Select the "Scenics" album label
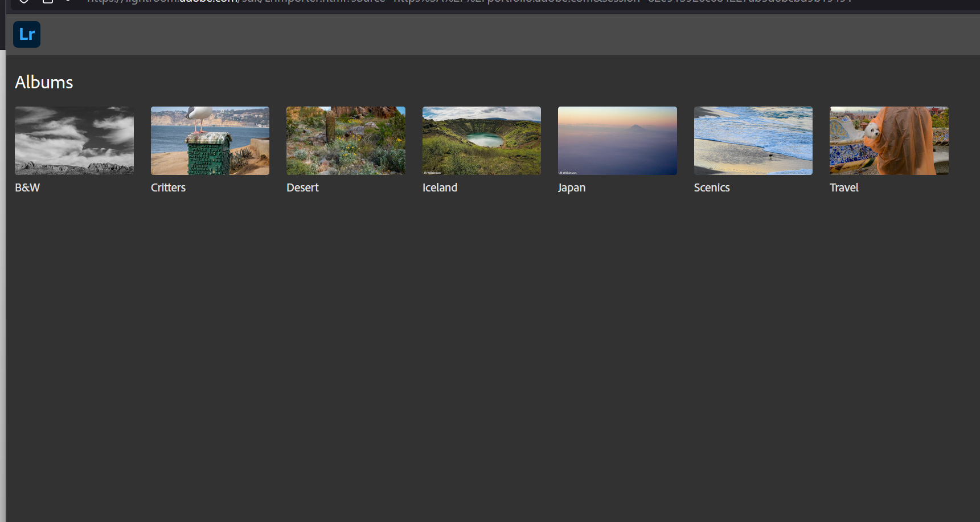 712,187
